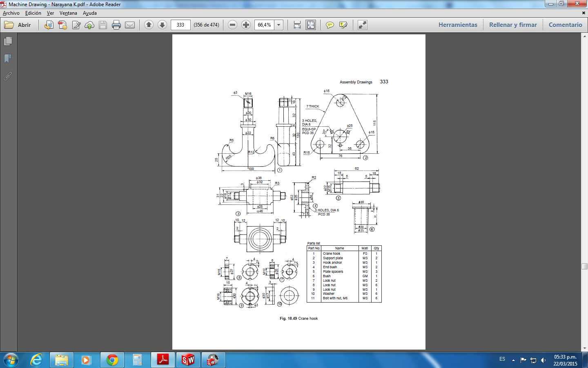Open the Comentario panel
Image resolution: width=588 pixels, height=368 pixels.
click(x=566, y=25)
